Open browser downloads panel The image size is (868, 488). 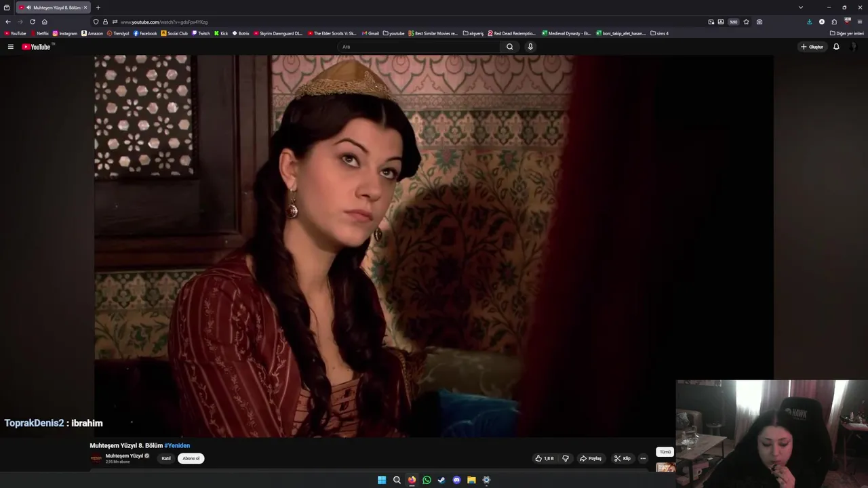tap(809, 22)
